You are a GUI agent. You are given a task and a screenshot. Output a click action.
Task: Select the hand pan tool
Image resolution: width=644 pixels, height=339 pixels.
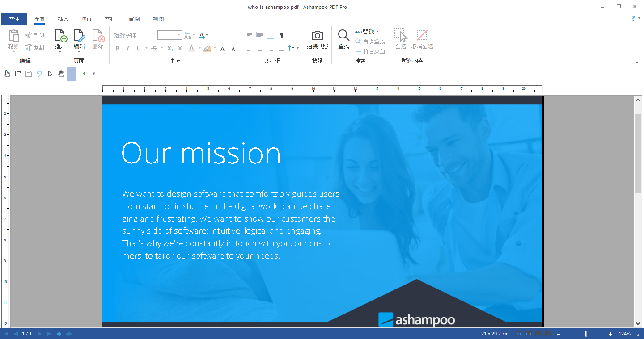[x=61, y=74]
